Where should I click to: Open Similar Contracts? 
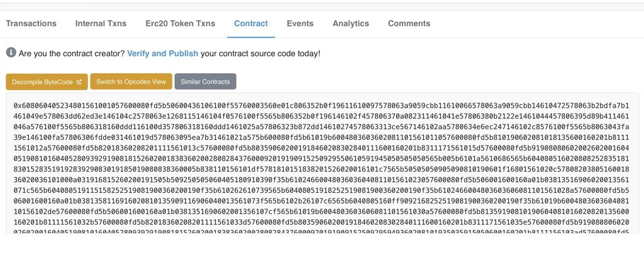tap(206, 81)
